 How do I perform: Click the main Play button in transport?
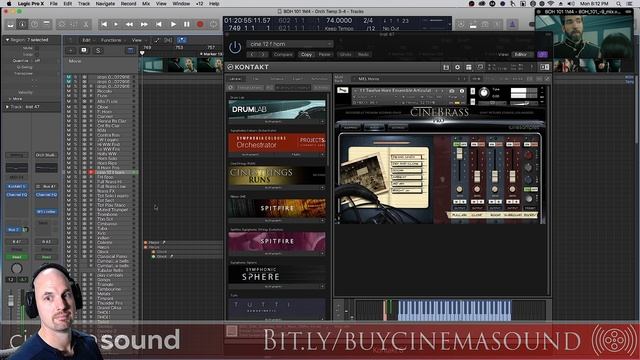(173, 24)
